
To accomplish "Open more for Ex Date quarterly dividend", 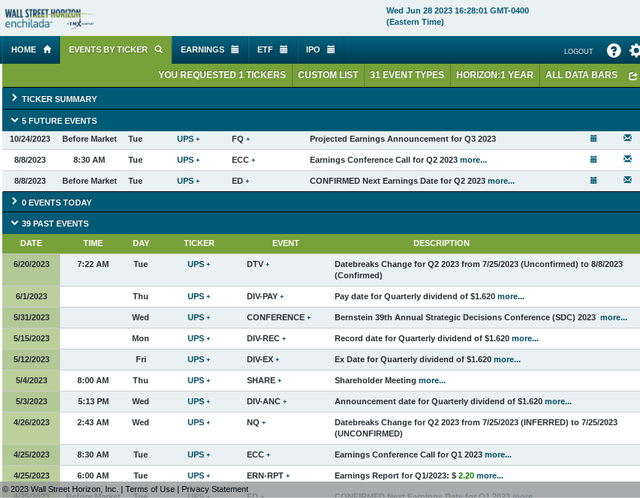I will tap(507, 359).
